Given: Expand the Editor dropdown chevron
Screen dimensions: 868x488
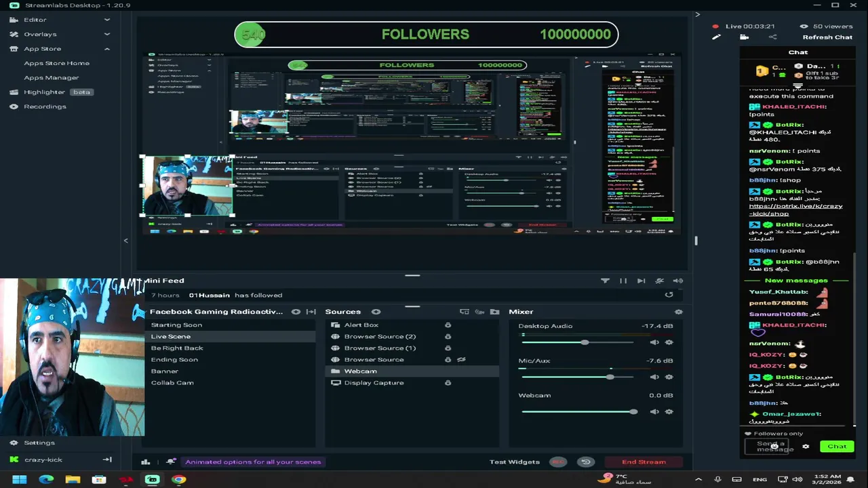Looking at the screenshot, I should pos(106,20).
